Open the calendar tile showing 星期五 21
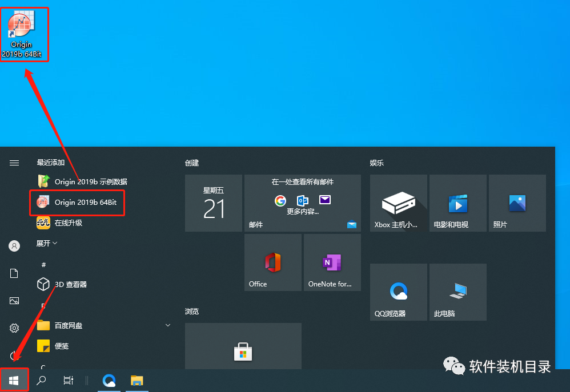 214,203
